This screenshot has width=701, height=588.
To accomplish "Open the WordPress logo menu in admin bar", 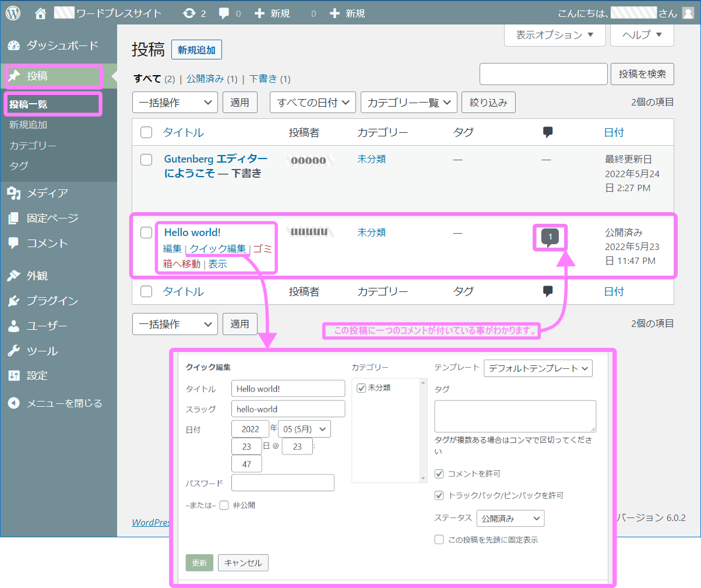I will point(12,12).
